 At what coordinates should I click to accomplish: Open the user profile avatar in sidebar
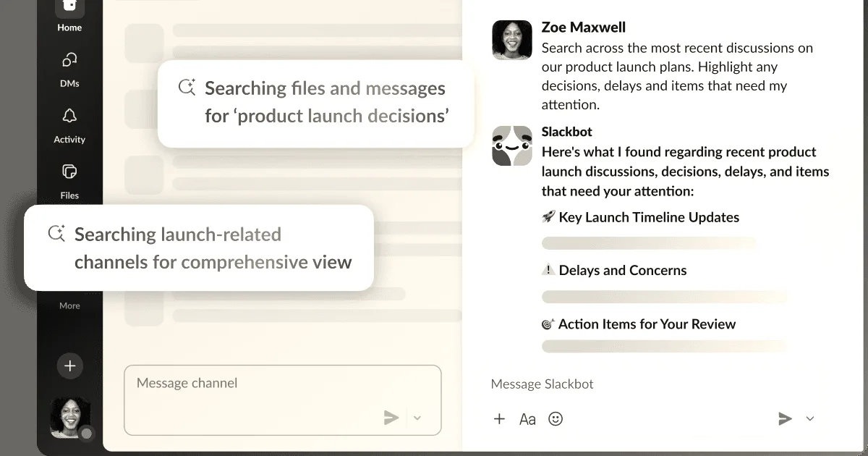(70, 417)
